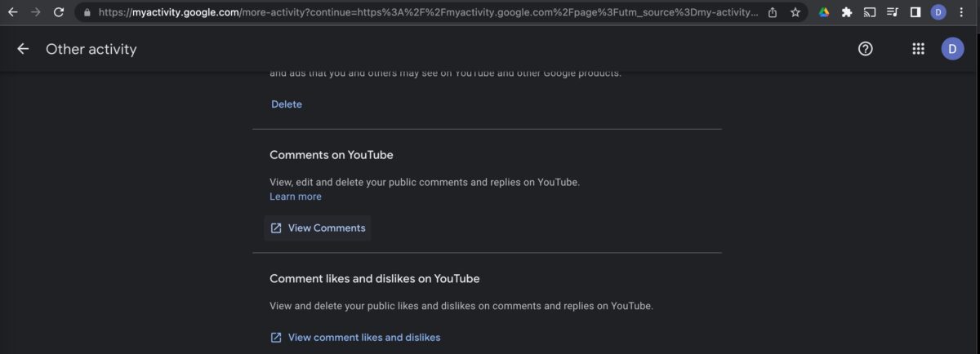Reload the page with the refresh icon

pyautogui.click(x=59, y=12)
